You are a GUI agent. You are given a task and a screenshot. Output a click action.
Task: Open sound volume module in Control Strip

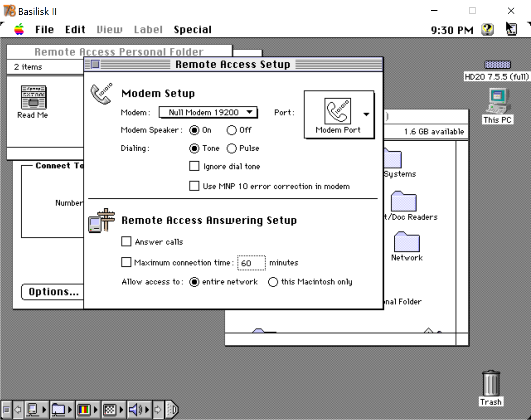[135, 410]
